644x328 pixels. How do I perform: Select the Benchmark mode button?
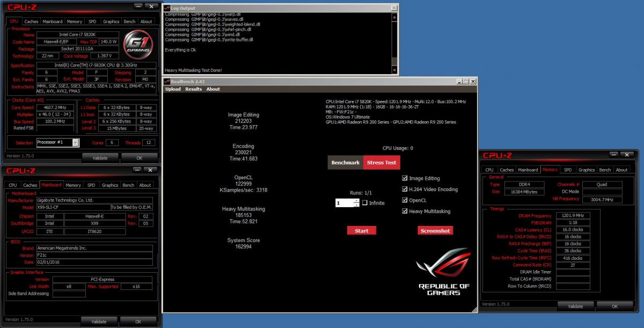[345, 162]
